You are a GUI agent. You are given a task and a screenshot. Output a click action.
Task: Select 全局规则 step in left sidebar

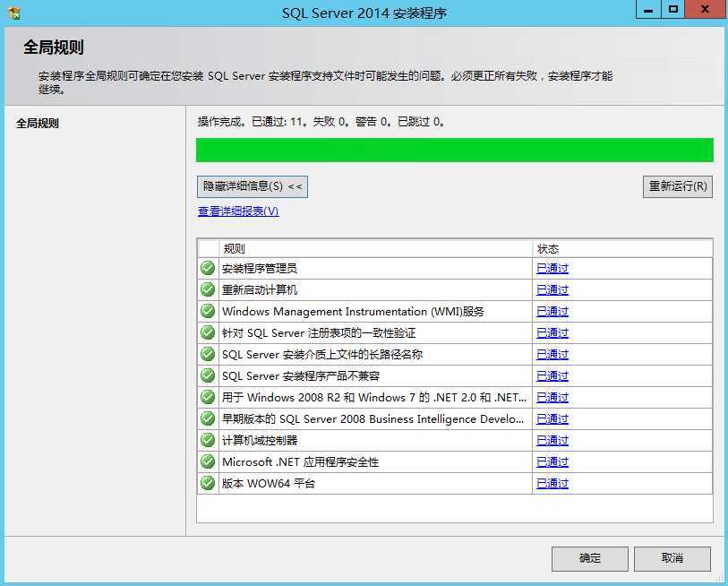coord(38,124)
